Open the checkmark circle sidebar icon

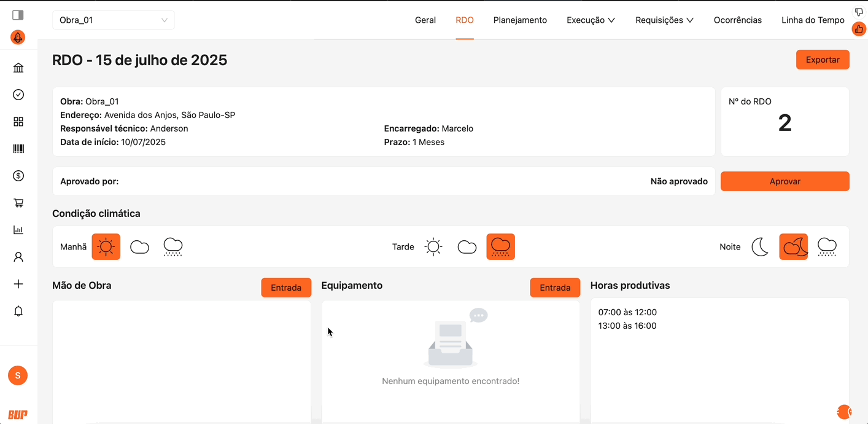point(18,95)
